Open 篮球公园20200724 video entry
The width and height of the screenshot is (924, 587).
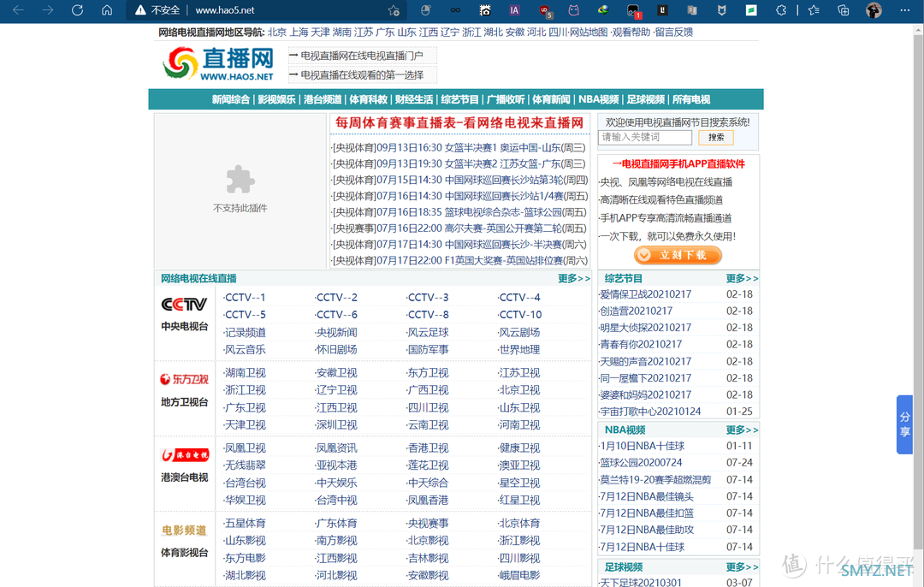(641, 463)
